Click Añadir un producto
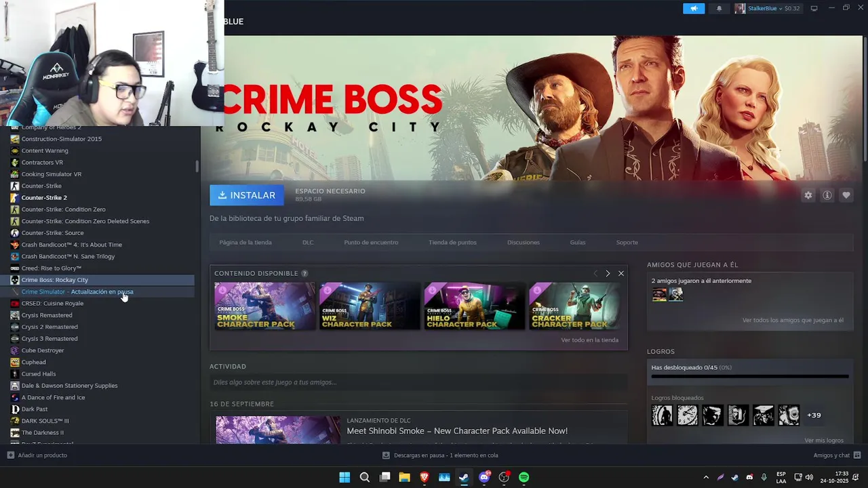The width and height of the screenshot is (868, 488). 37,455
